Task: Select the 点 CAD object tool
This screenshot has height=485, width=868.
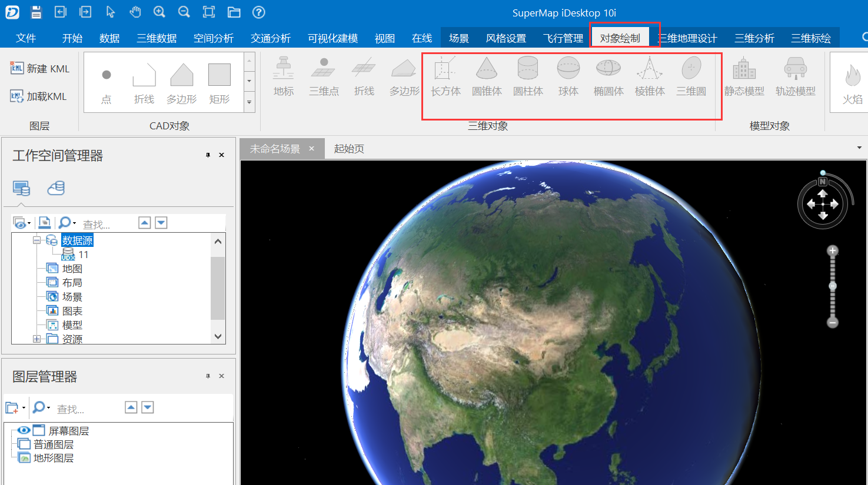Action: 107,83
